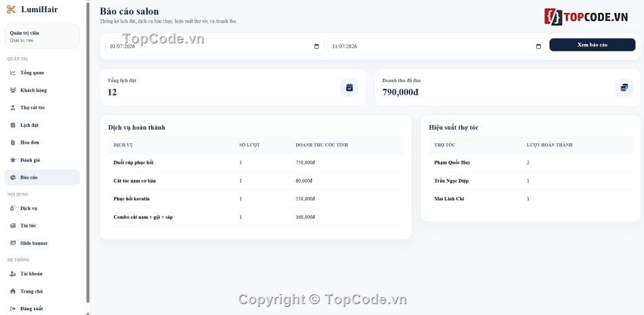
Task: Click stylist name Mai Linh Chi
Action: [x=449, y=199]
